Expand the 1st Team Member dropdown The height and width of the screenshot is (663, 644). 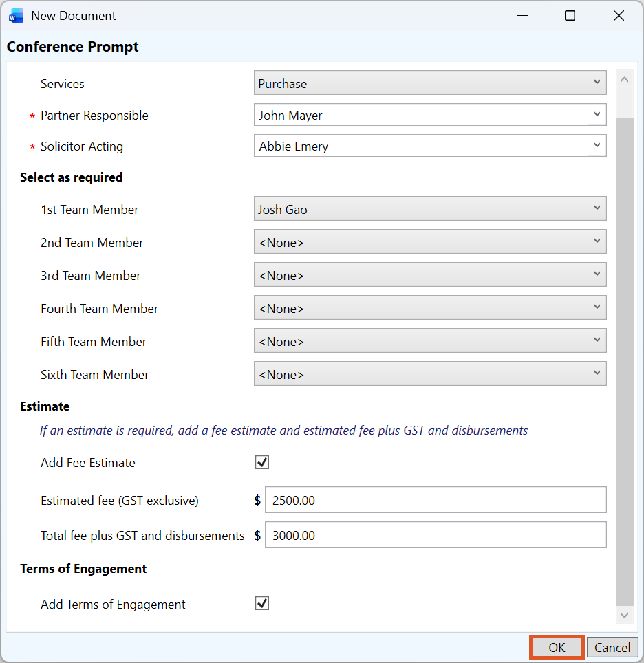[430, 208]
